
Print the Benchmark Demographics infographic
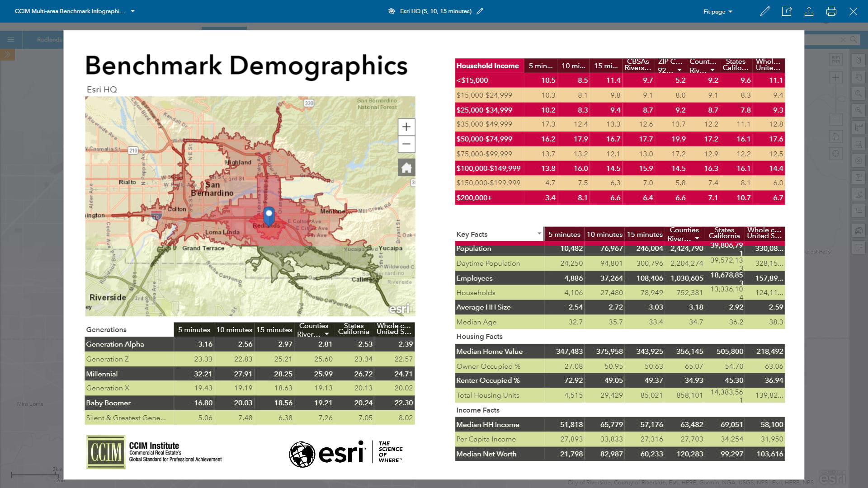(831, 11)
